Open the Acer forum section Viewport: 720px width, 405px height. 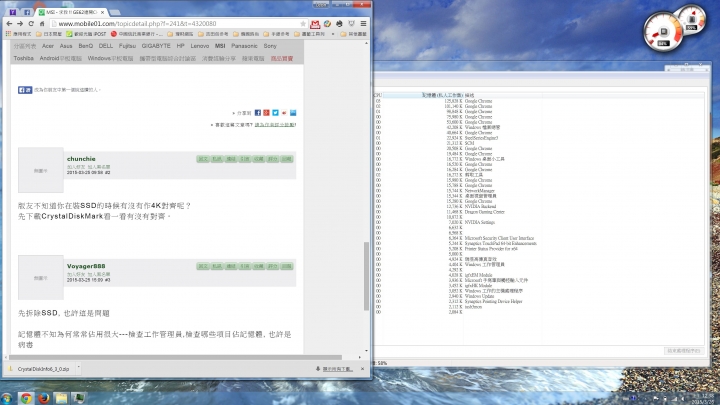coord(48,46)
